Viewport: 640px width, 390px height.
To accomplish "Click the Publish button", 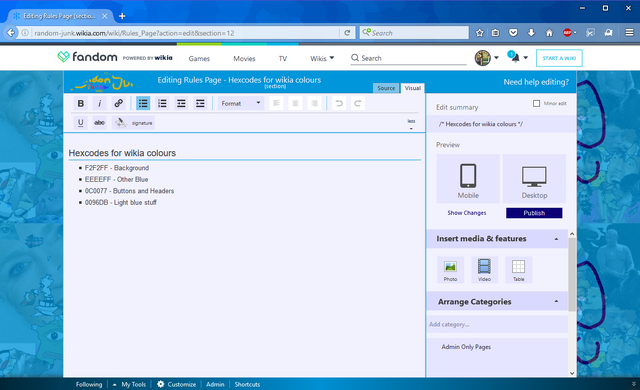I will click(534, 213).
